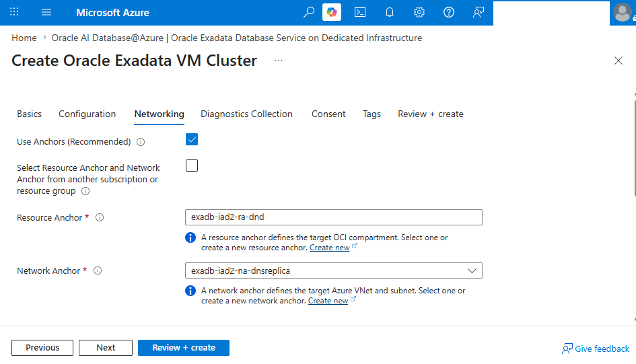Open the Tags tab
The height and width of the screenshot is (364, 636).
coord(372,114)
